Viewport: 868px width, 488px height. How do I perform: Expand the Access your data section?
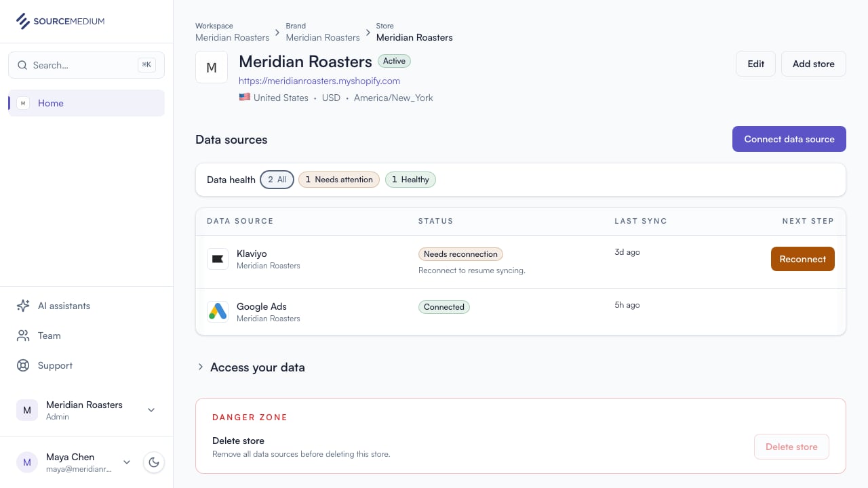click(x=250, y=367)
